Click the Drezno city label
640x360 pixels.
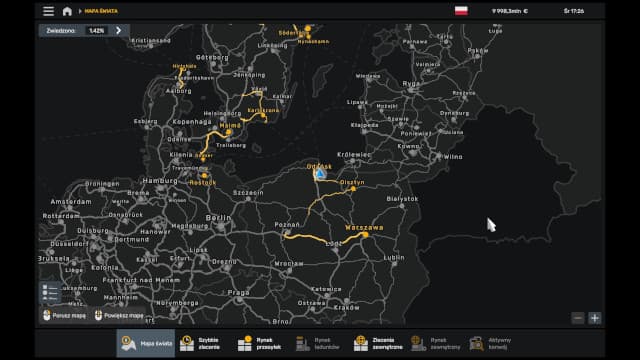tap(224, 261)
